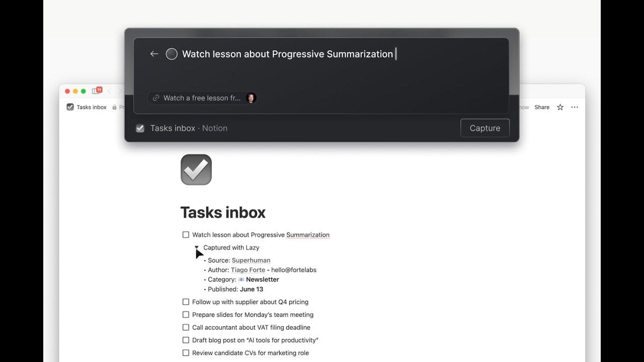The height and width of the screenshot is (362, 644).
Task: Click the lock icon in breadcrumb bar
Action: coord(115,107)
